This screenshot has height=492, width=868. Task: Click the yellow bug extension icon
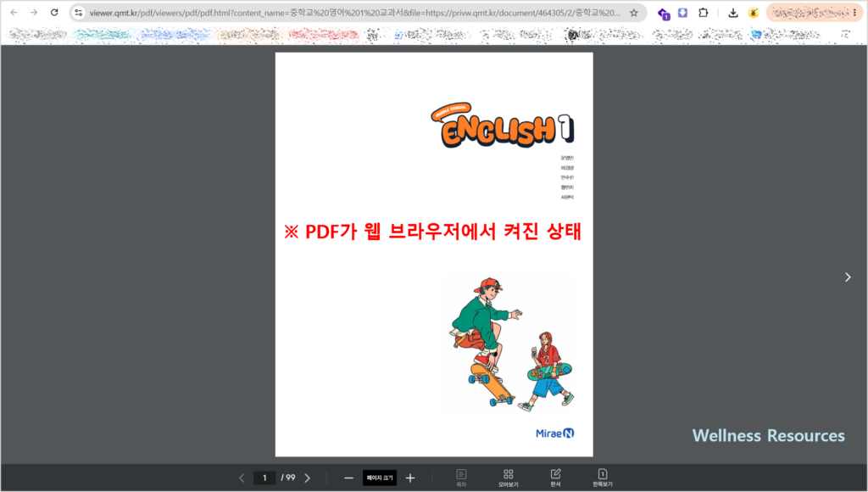pyautogui.click(x=753, y=12)
